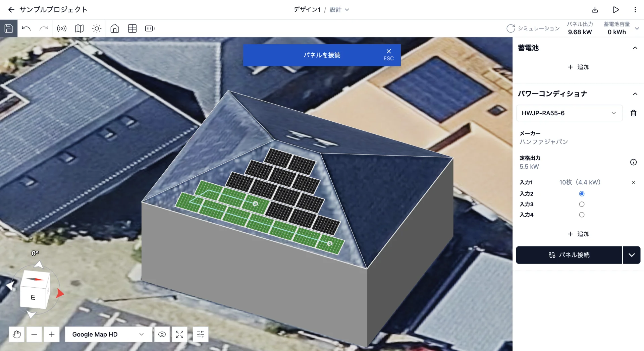
Task: Open the map tool in toolbar
Action: point(79,28)
